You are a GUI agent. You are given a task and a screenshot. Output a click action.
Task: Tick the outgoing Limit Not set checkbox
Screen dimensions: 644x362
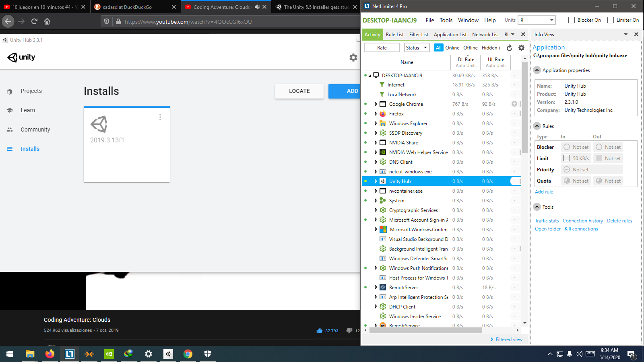click(x=599, y=158)
